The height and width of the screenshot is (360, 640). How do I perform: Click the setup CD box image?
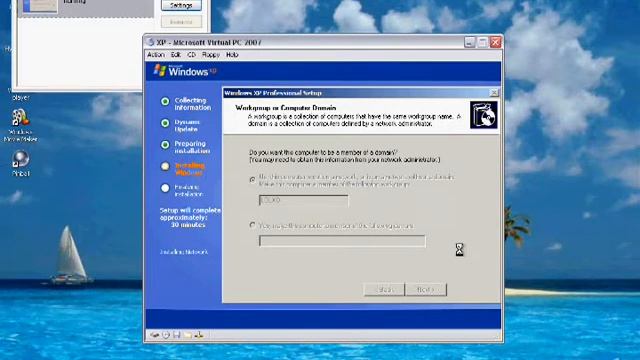tap(484, 115)
